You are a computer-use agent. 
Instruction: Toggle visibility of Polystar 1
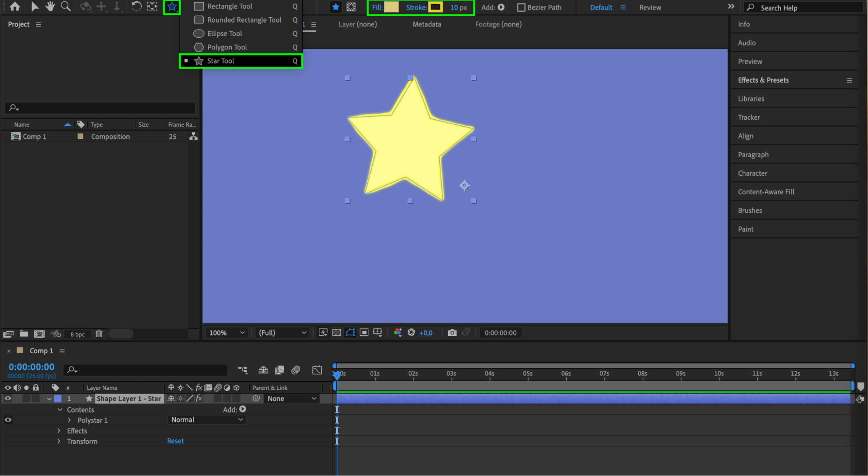(x=8, y=420)
